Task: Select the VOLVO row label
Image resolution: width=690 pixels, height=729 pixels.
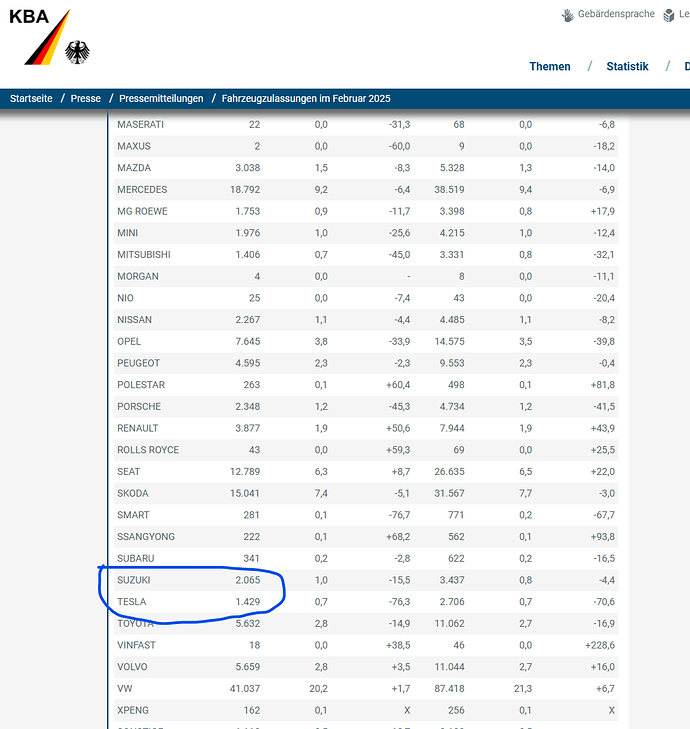Action: tap(132, 667)
